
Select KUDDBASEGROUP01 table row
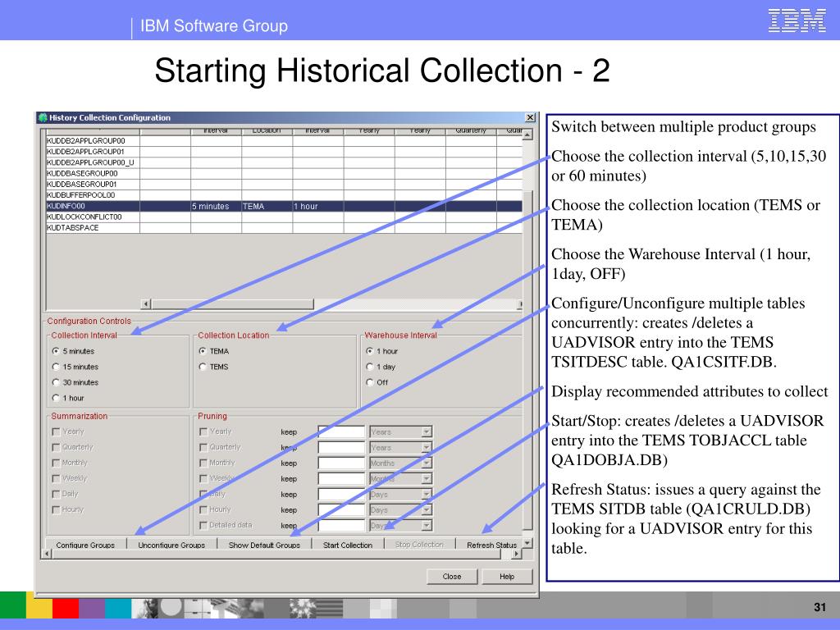[x=284, y=185]
